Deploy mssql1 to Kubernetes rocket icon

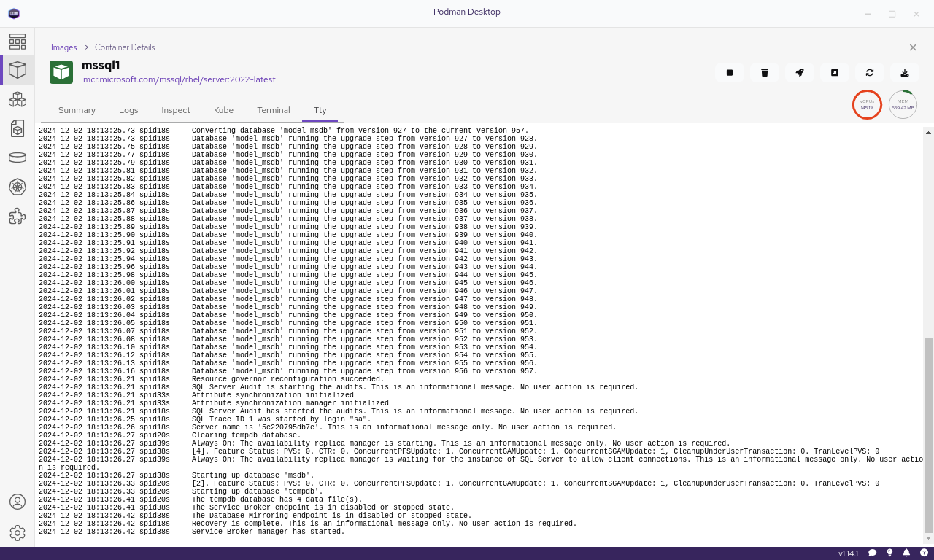(800, 72)
